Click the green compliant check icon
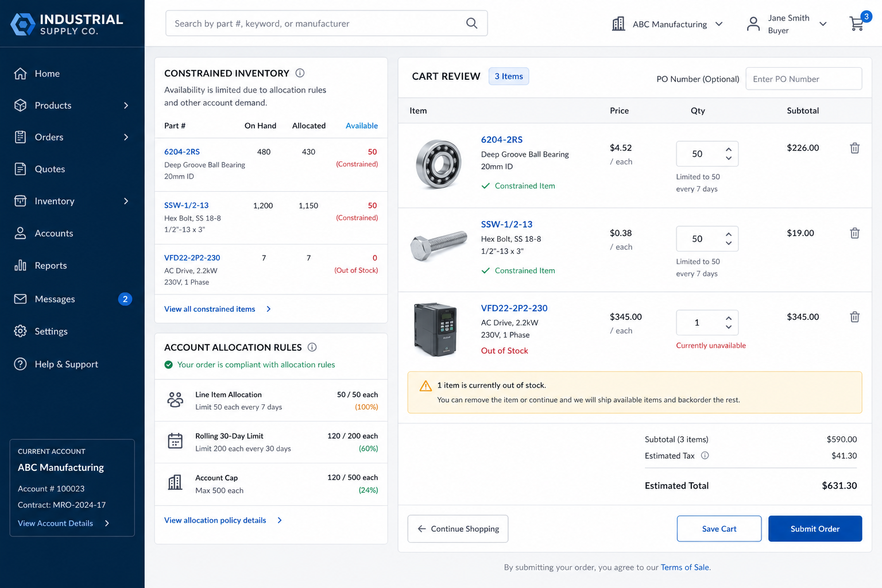Image resolution: width=882 pixels, height=588 pixels. (x=169, y=365)
